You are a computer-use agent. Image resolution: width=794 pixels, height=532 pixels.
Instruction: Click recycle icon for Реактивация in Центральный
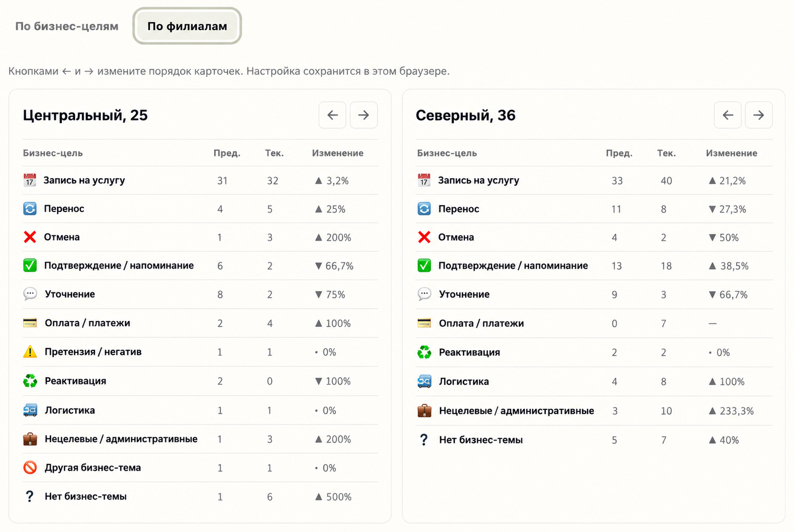30,381
